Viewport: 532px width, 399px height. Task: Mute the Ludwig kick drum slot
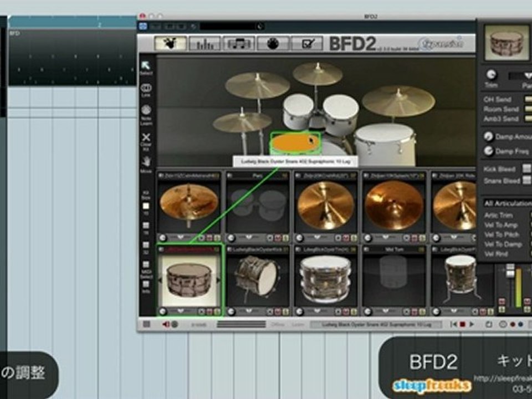tap(278, 311)
